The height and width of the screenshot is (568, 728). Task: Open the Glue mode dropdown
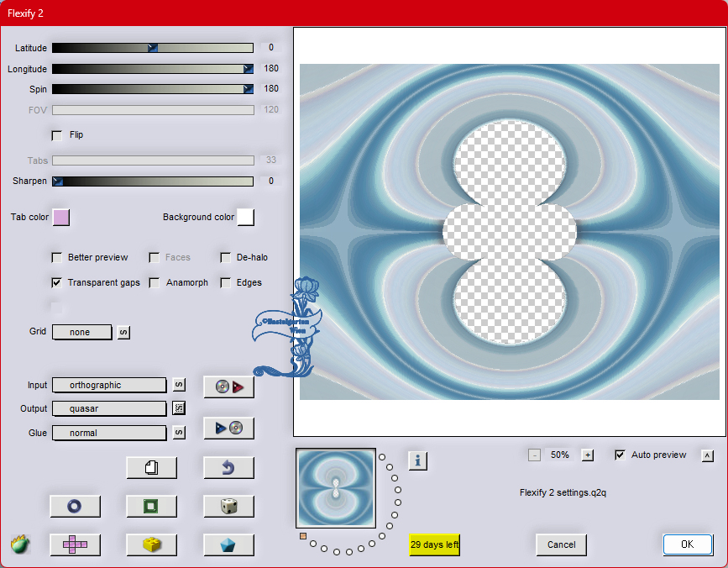point(109,433)
